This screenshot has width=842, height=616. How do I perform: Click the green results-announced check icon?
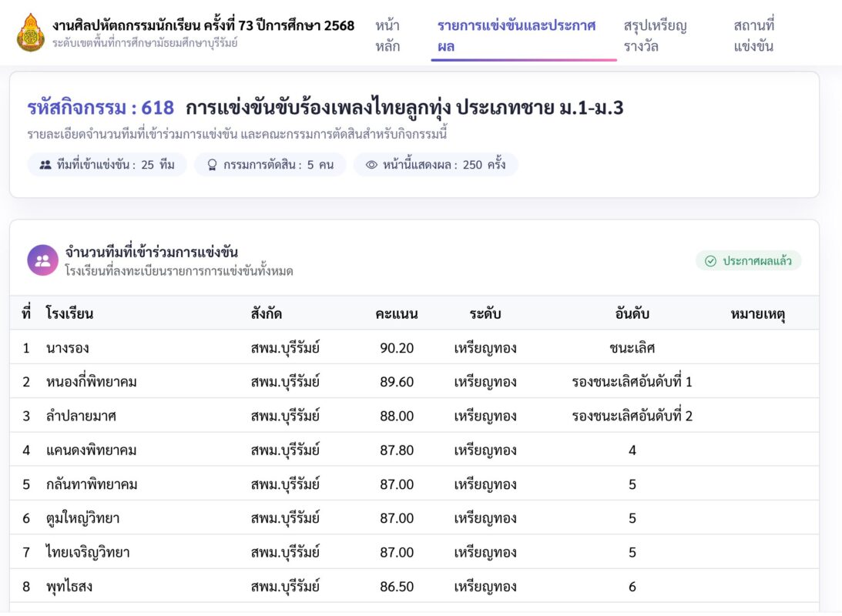pos(710,261)
